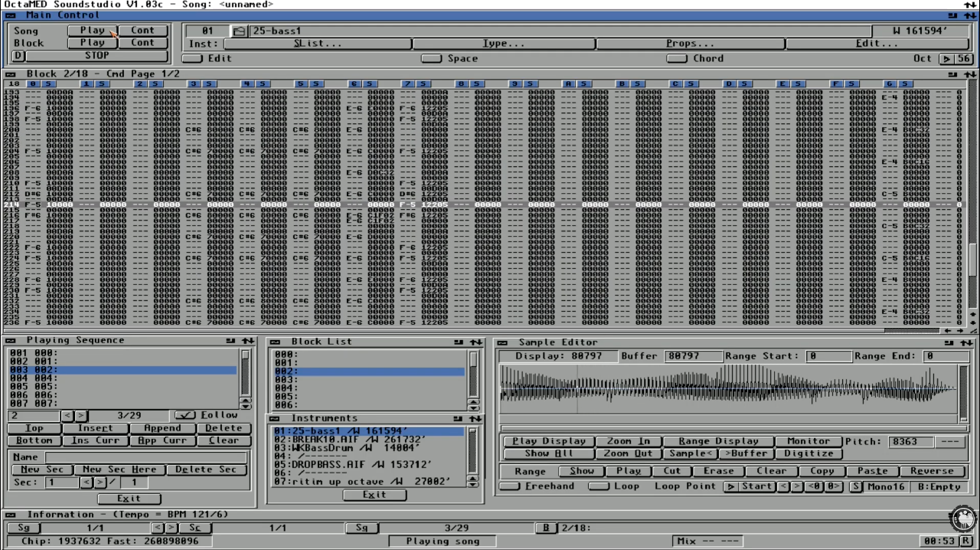Toggle Freehand drawing checkbox
Viewport: 980px width, 550px height.
(x=509, y=486)
